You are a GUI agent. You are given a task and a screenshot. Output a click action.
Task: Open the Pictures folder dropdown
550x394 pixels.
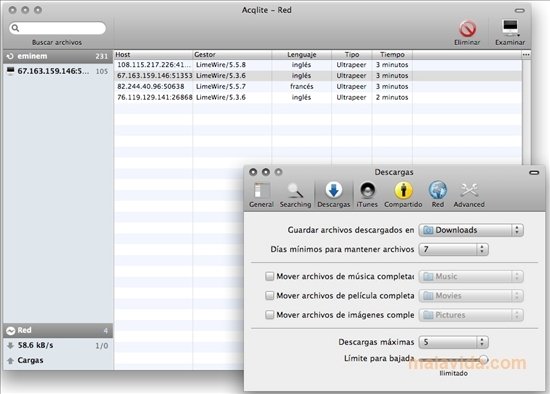471,315
